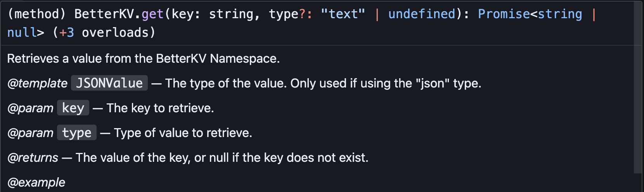644x192 pixels.
Task: Click the "JSONValue" code chip
Action: (109, 83)
